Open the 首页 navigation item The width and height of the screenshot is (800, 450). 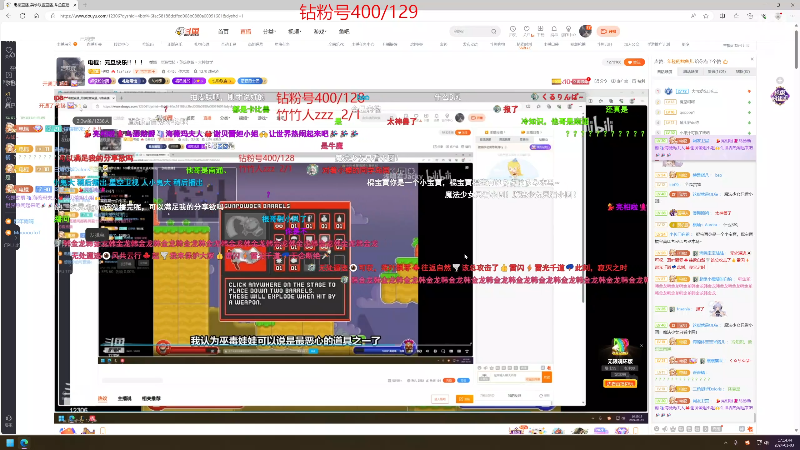[223, 32]
